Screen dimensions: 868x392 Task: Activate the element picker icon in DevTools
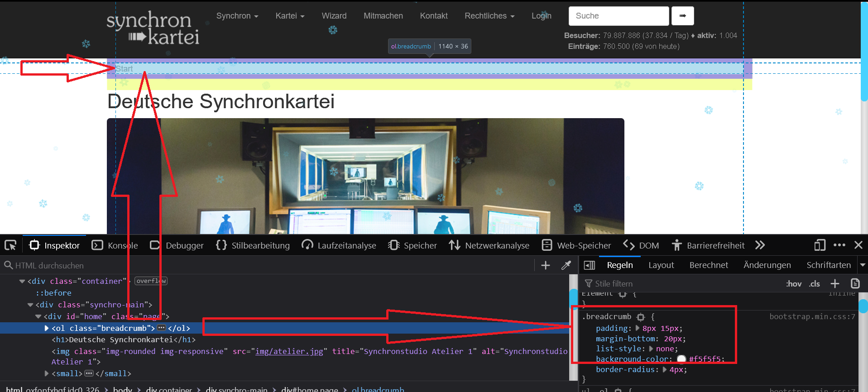pos(10,245)
